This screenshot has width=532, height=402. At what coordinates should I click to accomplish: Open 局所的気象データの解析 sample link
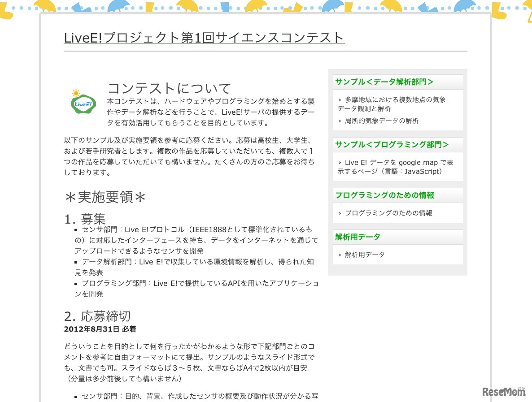pyautogui.click(x=381, y=121)
